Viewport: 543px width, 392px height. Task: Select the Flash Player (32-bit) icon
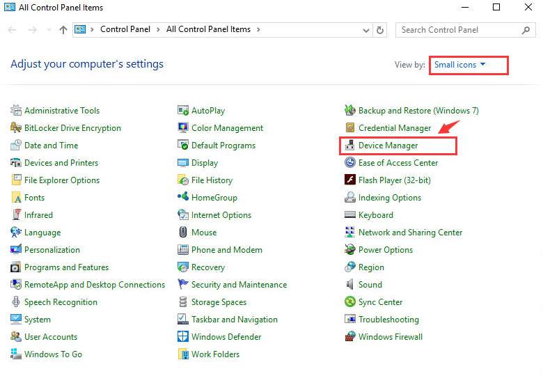350,180
